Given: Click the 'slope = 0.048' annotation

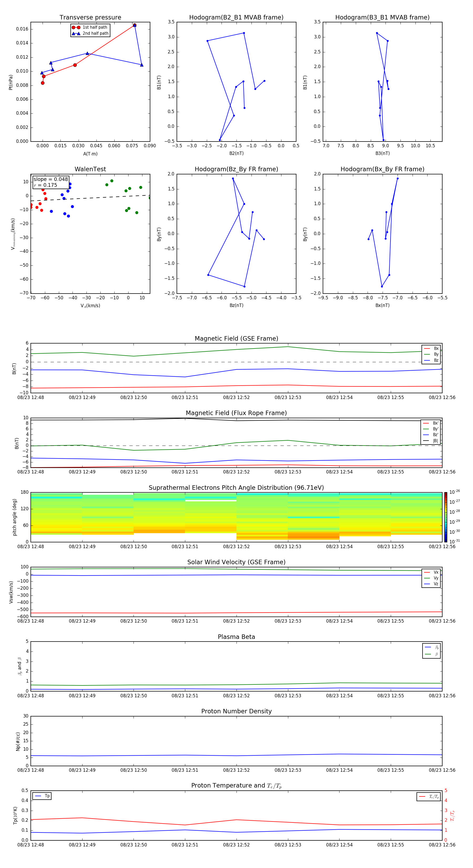Looking at the screenshot, I should pos(51,179).
